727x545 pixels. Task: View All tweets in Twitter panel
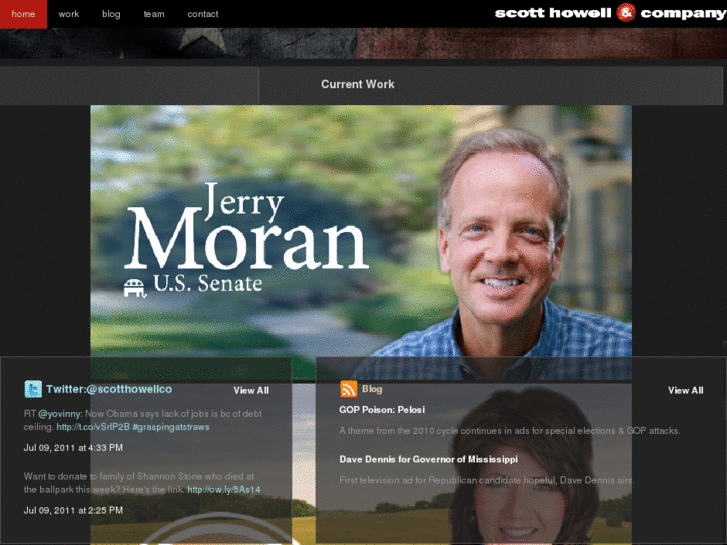coord(251,391)
